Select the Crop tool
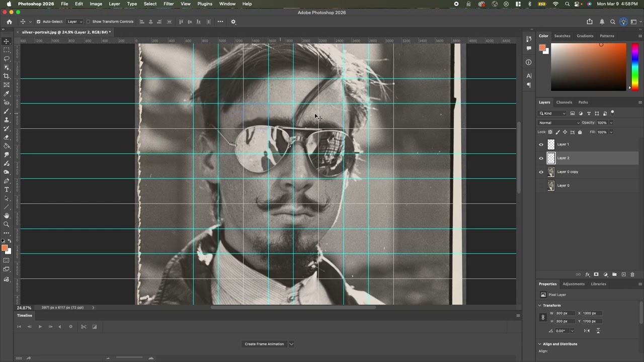This screenshot has height=362, width=644. pyautogui.click(x=7, y=76)
